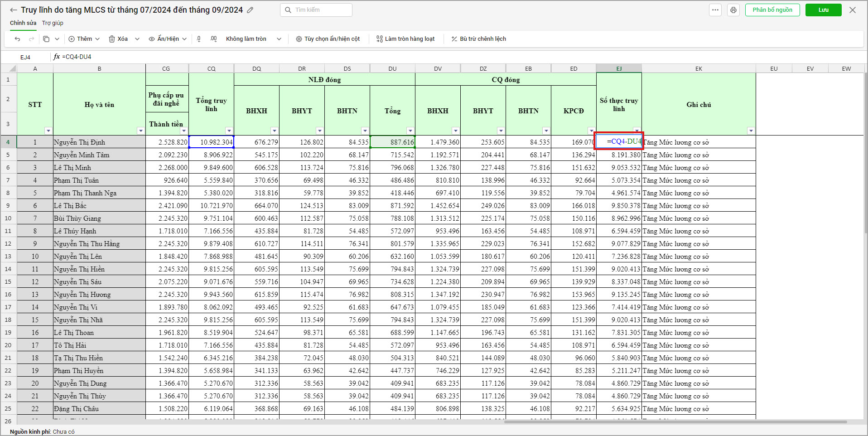
Task: Click the EJ4 cell name box
Action: pyautogui.click(x=25, y=57)
